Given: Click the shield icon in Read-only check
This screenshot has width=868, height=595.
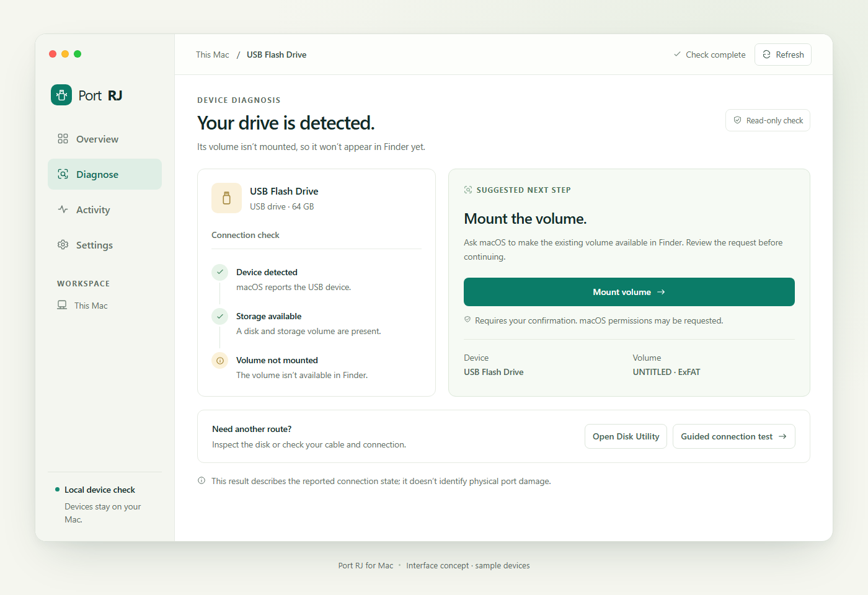Looking at the screenshot, I should click(737, 120).
